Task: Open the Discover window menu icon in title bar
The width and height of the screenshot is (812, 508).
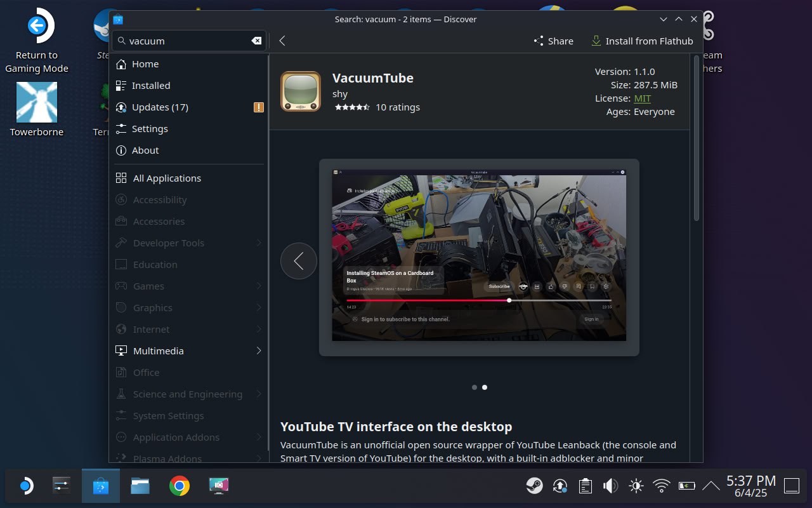Action: [118, 19]
